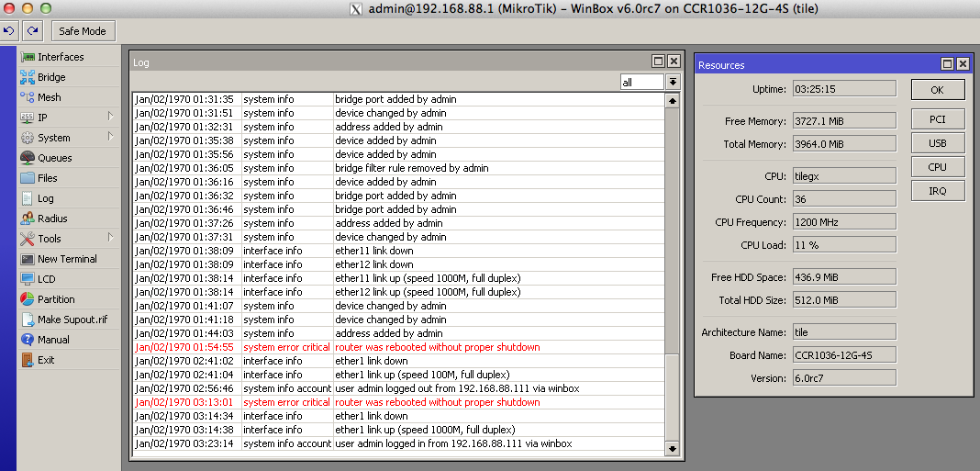Viewport: 980px width, 471px height.
Task: Click the IP menu icon
Action: 28,117
